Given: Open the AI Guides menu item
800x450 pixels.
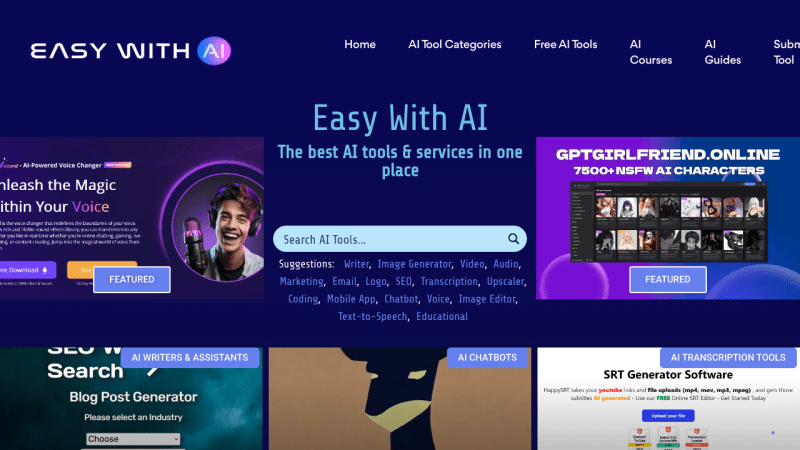Looking at the screenshot, I should 722,52.
